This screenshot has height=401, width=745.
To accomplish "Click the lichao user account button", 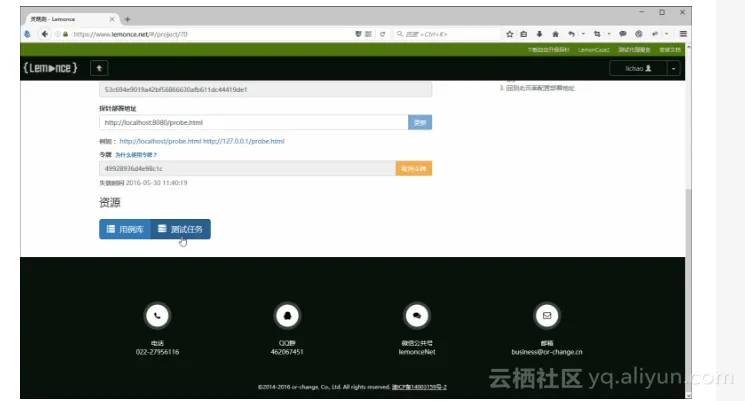I will coord(638,68).
